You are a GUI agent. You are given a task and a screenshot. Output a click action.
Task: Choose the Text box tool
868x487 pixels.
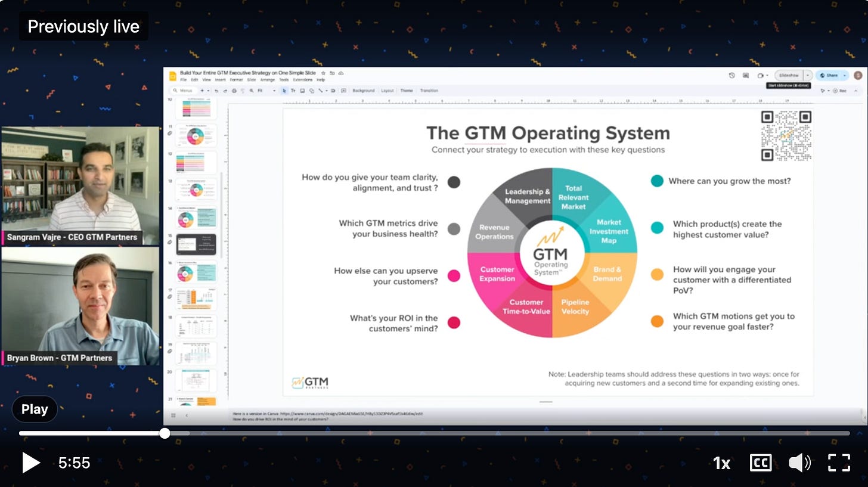pos(293,91)
